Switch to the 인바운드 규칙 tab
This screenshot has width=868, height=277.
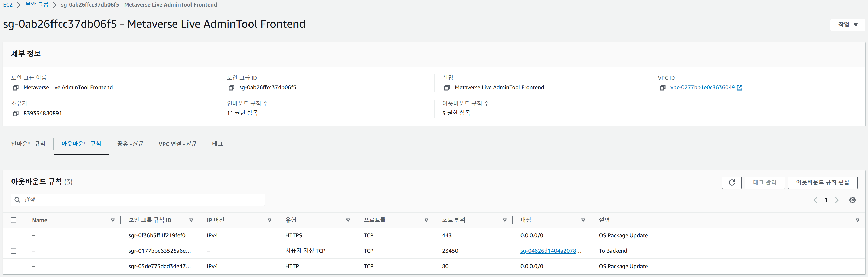point(28,144)
